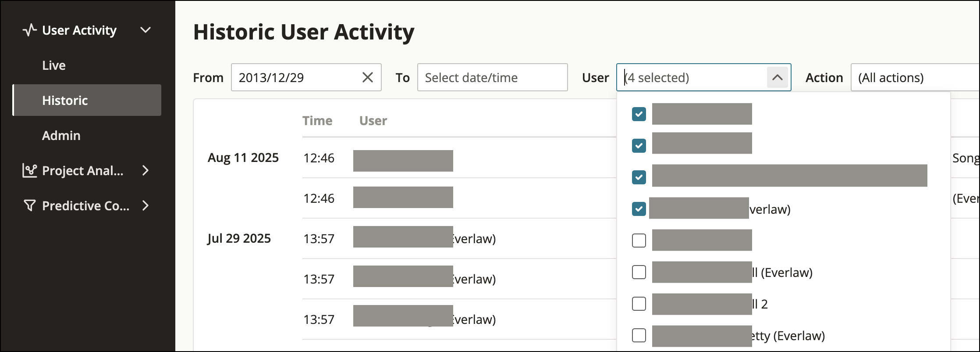Screen dimensions: 980x352
Task: Click the Time column header
Action: coord(317,121)
